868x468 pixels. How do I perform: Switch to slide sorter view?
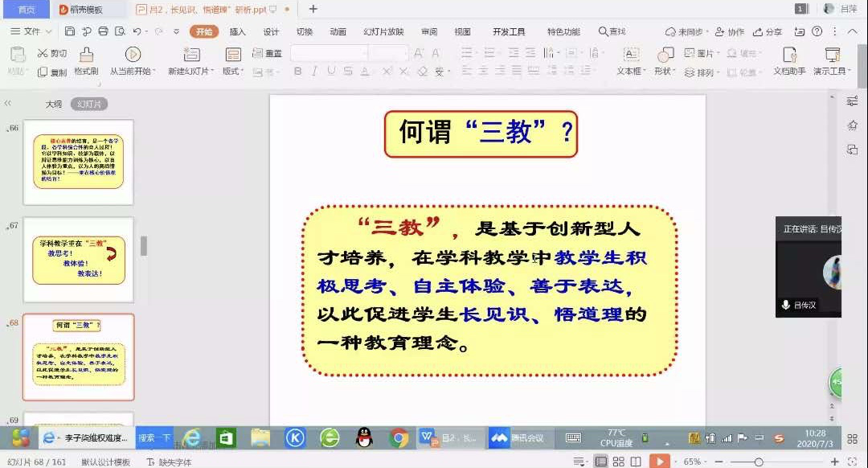click(x=618, y=462)
